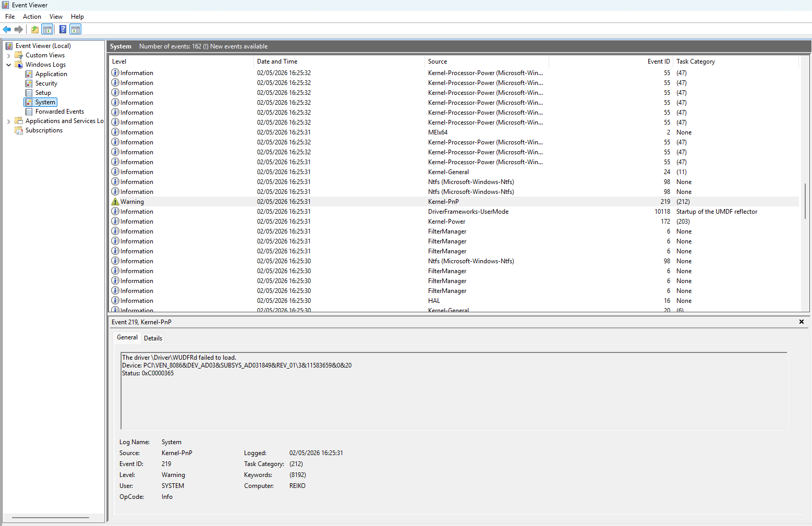Click the Subscriptions folder icon
812x526 pixels.
tap(19, 130)
